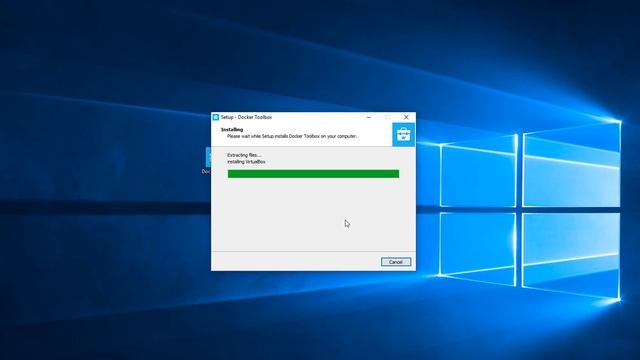
Task: Select the 'Extracting files...' status text
Action: pyautogui.click(x=244, y=155)
